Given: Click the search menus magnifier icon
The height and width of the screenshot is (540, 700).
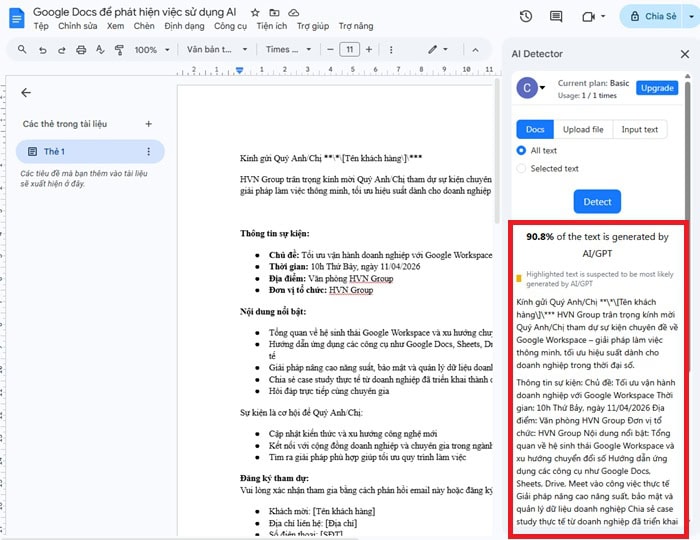Looking at the screenshot, I should 23,49.
